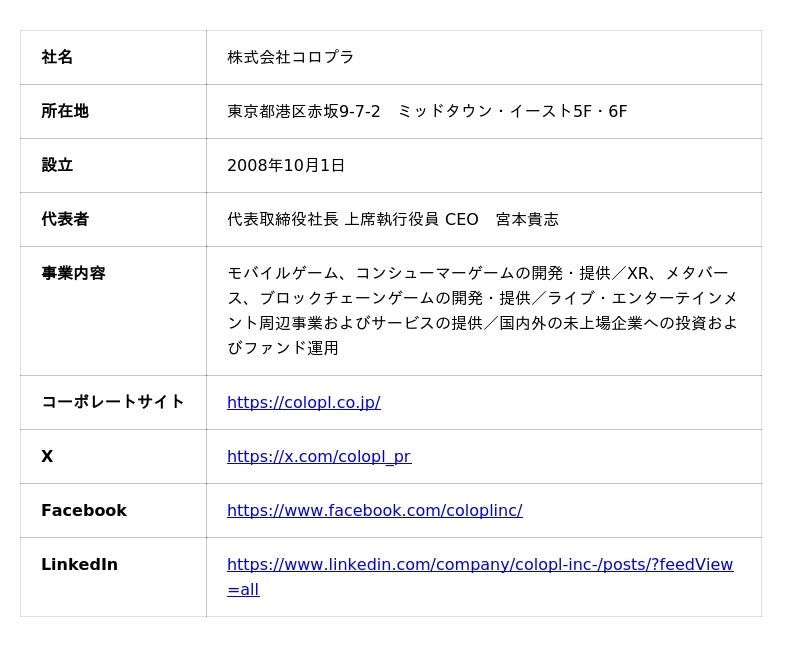Click the 代表取締役社長 title text
This screenshot has height=647, width=800.
283,219
